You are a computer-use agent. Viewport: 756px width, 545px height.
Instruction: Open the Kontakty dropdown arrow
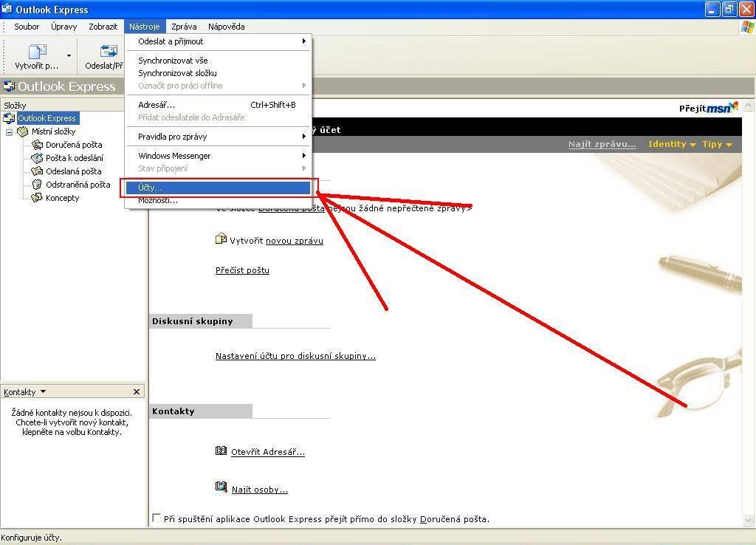coord(44,391)
